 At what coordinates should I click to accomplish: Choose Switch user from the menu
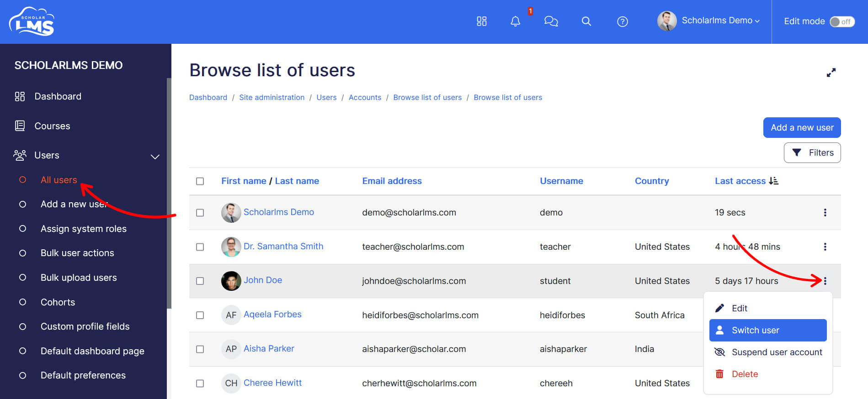tap(768, 330)
